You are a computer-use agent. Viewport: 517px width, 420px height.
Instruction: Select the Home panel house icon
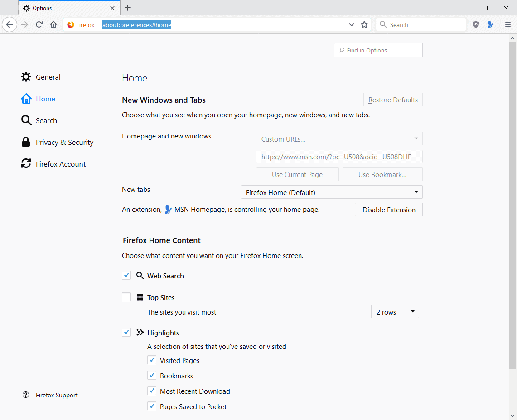(x=26, y=99)
